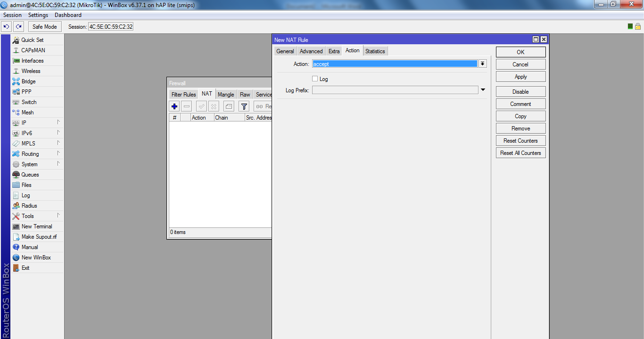The height and width of the screenshot is (339, 644).
Task: Click the Copy button
Action: [520, 116]
